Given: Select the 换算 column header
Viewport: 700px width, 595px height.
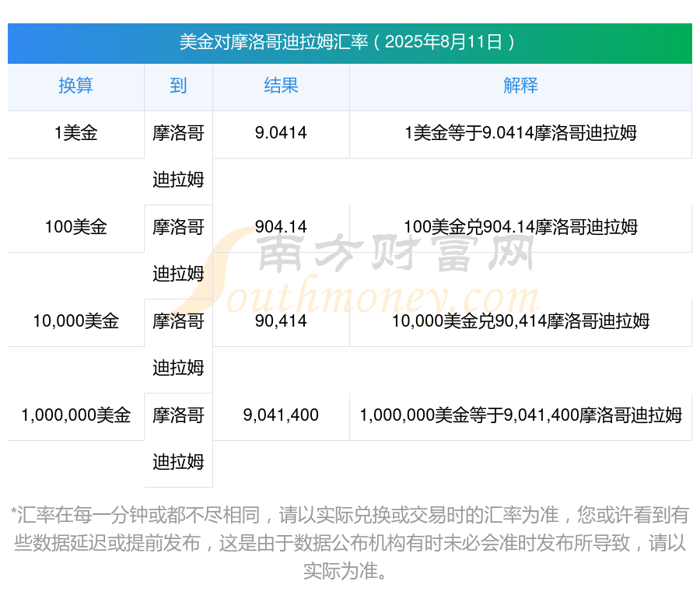Looking at the screenshot, I should [x=76, y=86].
